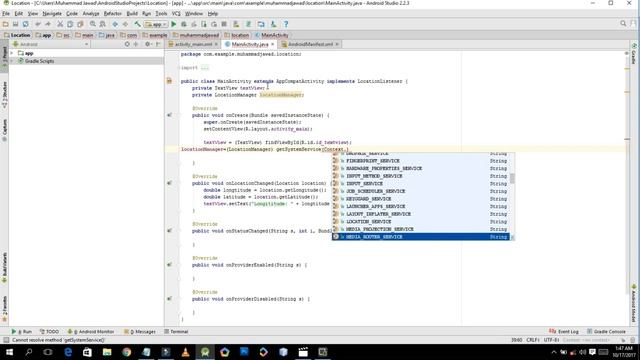Click the scroll-from-source target icon
This screenshot has width=640, height=360.
127,44
